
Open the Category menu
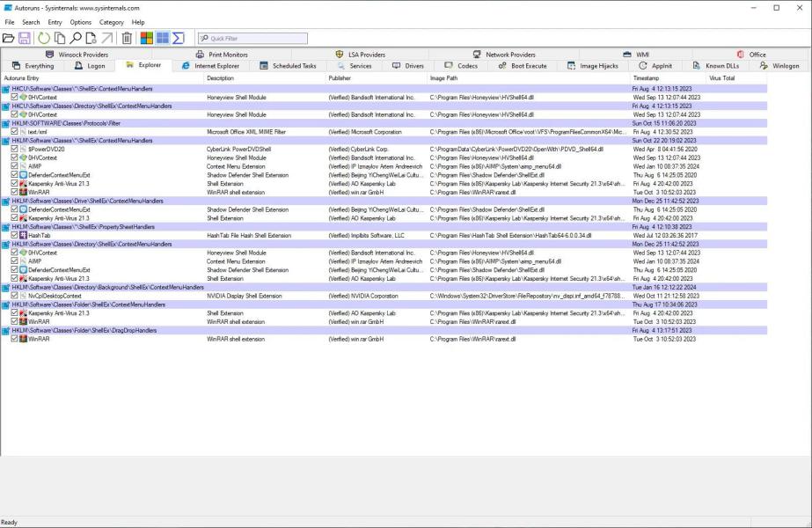(x=112, y=22)
